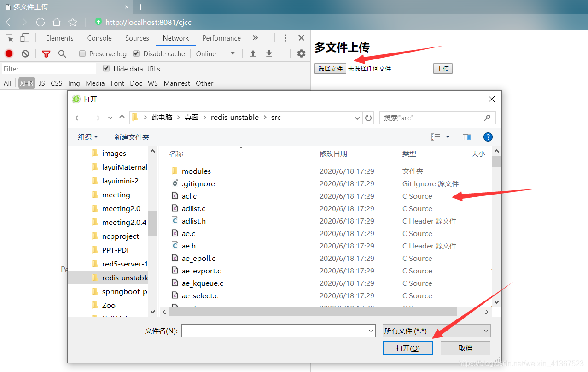This screenshot has width=588, height=372.
Task: Click the browser back arrow
Action: [8, 22]
